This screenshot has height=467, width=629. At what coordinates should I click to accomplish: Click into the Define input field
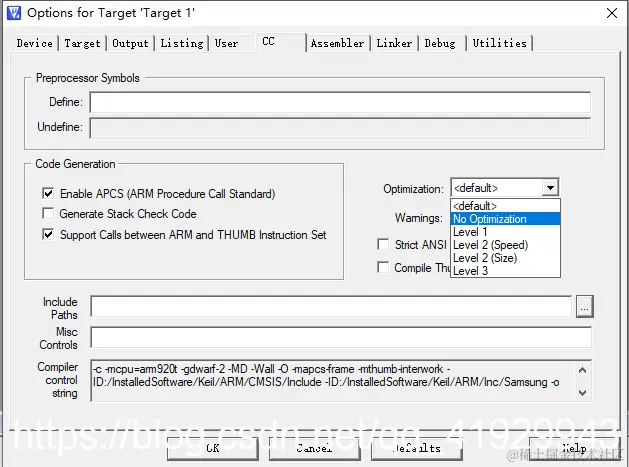(340, 102)
